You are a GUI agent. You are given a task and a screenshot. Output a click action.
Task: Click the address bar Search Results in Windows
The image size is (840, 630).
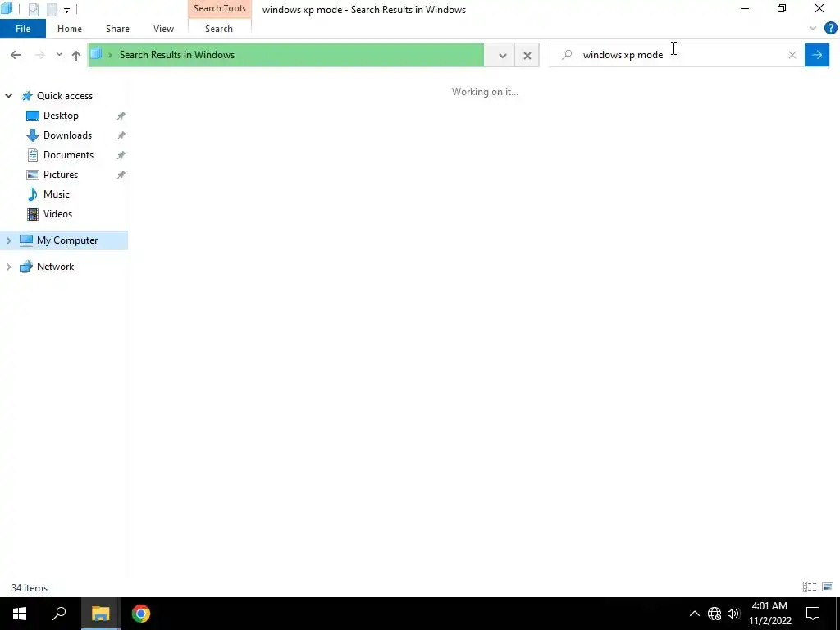click(286, 55)
